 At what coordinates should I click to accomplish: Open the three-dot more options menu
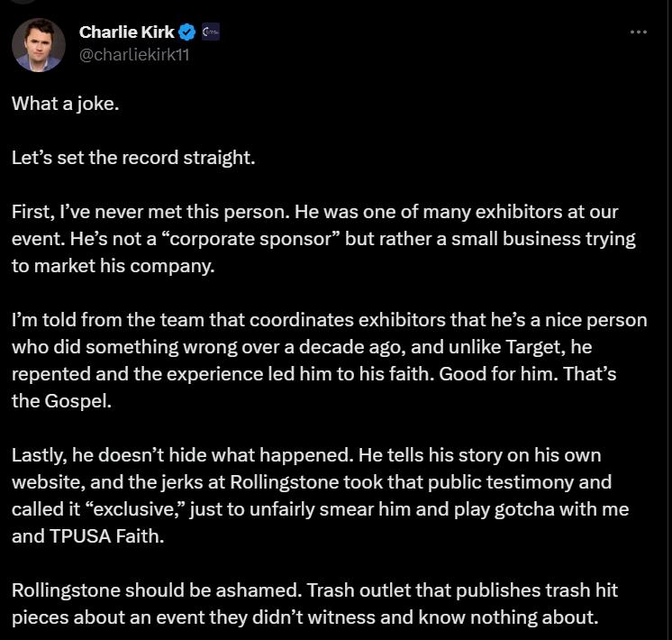click(638, 32)
